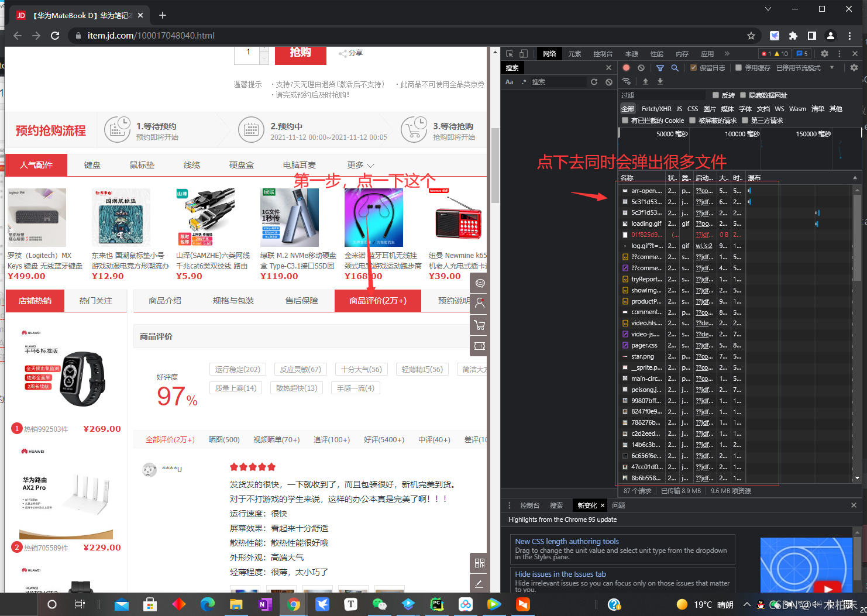Uncheck the 保留日志 preserve log checkbox
This screenshot has height=616, width=867.
(694, 68)
